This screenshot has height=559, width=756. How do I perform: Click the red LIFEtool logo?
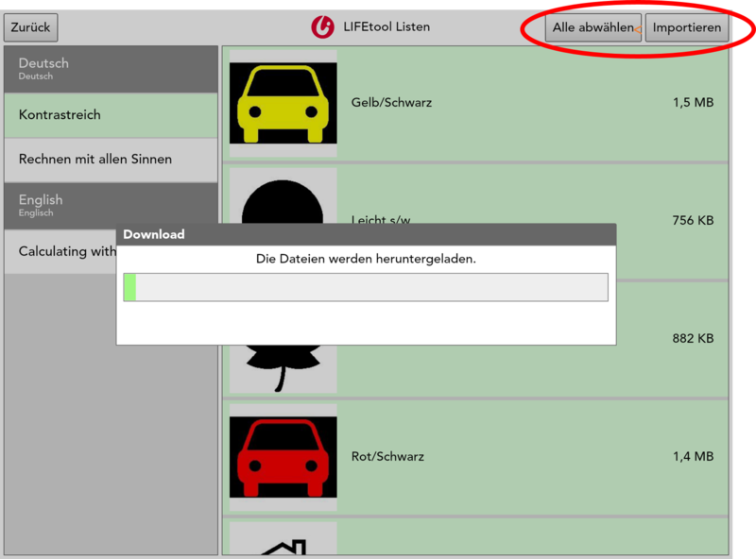pos(322,27)
